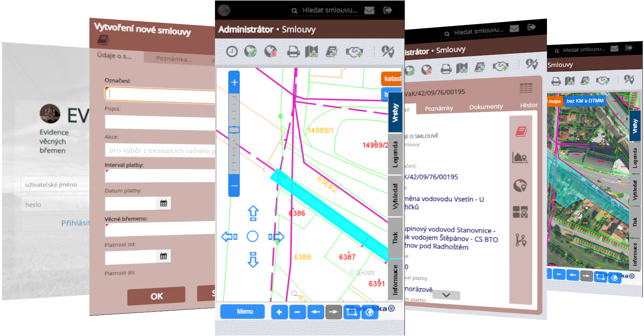Pan center map right with hollow right arrow

click(277, 237)
